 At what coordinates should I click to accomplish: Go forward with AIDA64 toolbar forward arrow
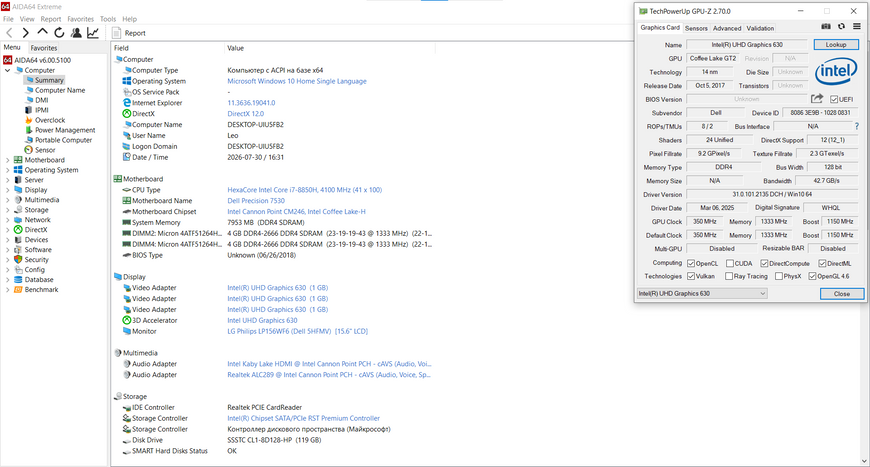pos(26,33)
